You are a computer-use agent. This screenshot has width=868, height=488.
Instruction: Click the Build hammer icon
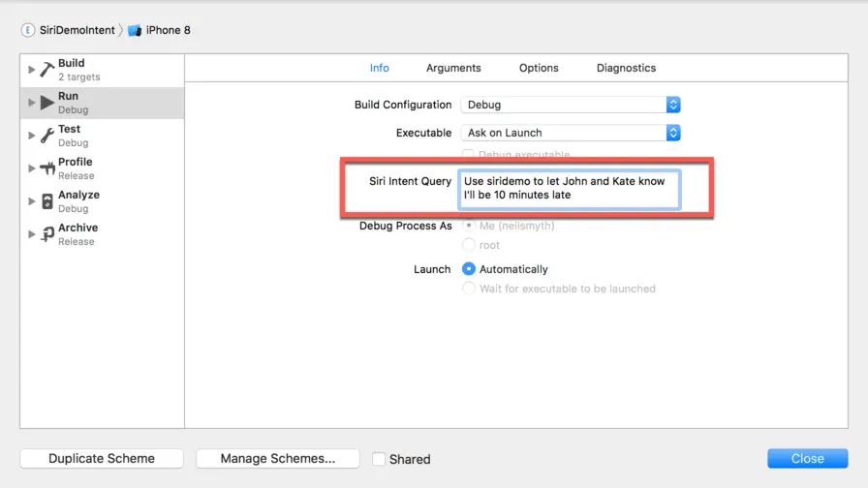pos(46,70)
